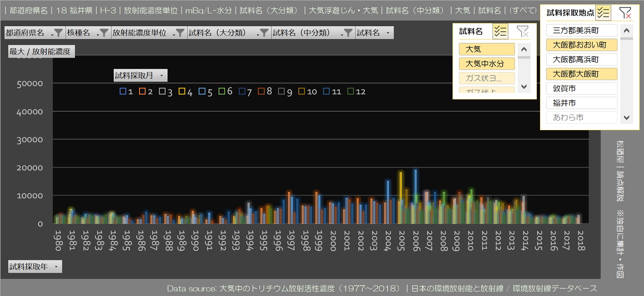
Task: Click filter icon on 放射能濃度単位 field button
Action: tap(180, 33)
